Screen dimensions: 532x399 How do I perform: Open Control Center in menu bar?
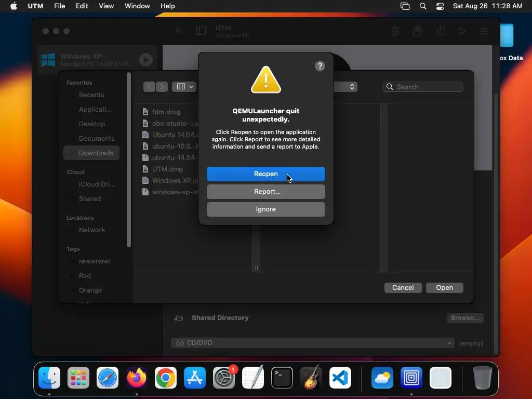click(x=440, y=6)
